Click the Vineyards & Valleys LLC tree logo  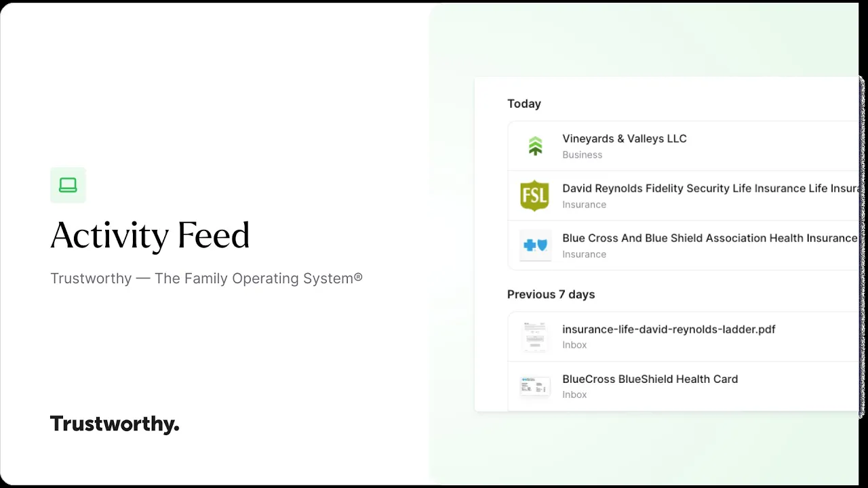point(535,146)
